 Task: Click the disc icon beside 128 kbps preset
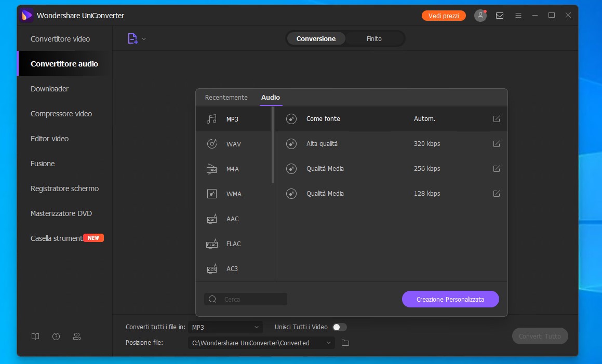point(291,194)
